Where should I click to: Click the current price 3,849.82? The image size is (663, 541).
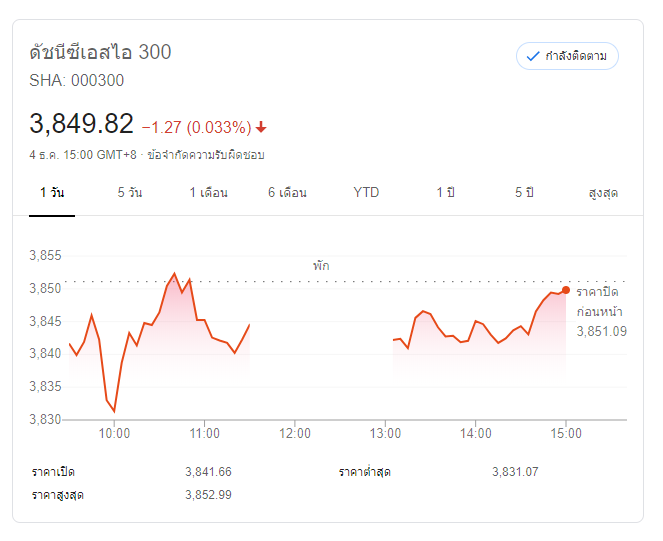81,124
